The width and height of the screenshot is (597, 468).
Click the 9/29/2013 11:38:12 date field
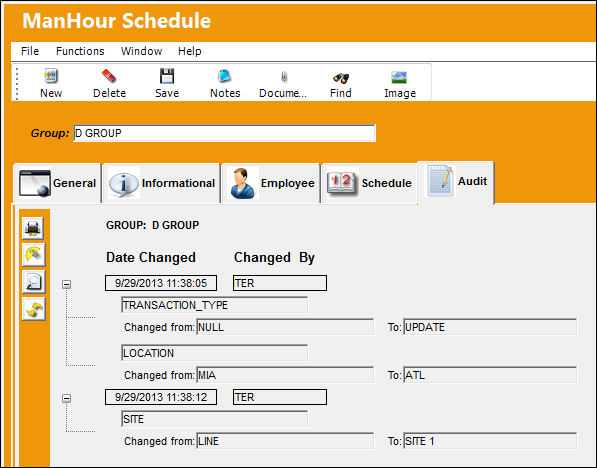[161, 397]
